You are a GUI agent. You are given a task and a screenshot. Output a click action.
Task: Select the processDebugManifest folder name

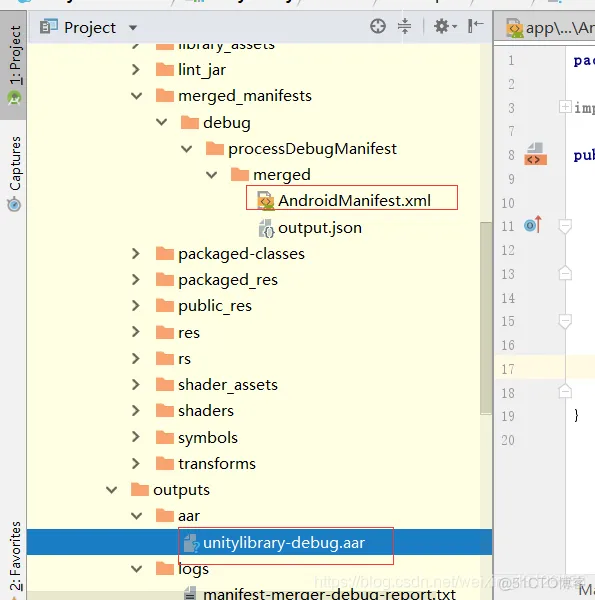(x=312, y=149)
